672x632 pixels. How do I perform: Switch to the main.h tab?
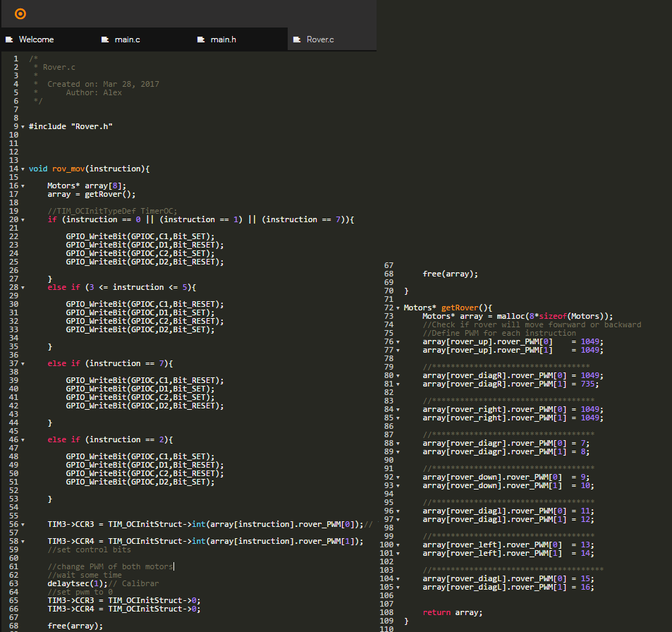(x=223, y=39)
